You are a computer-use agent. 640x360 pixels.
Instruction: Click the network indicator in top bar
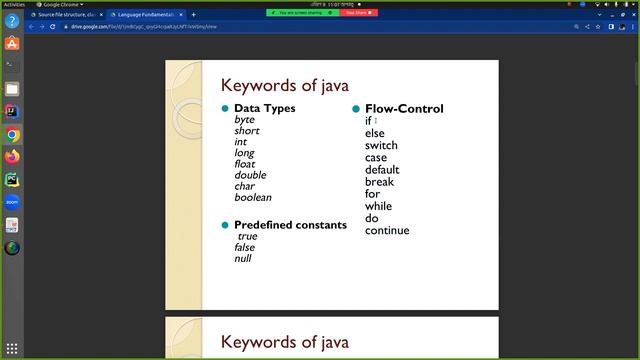pyautogui.click(x=598, y=4)
